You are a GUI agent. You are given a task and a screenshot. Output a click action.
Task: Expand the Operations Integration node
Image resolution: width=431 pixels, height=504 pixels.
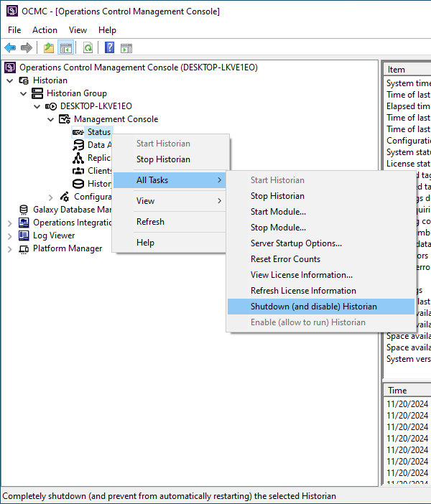point(10,223)
